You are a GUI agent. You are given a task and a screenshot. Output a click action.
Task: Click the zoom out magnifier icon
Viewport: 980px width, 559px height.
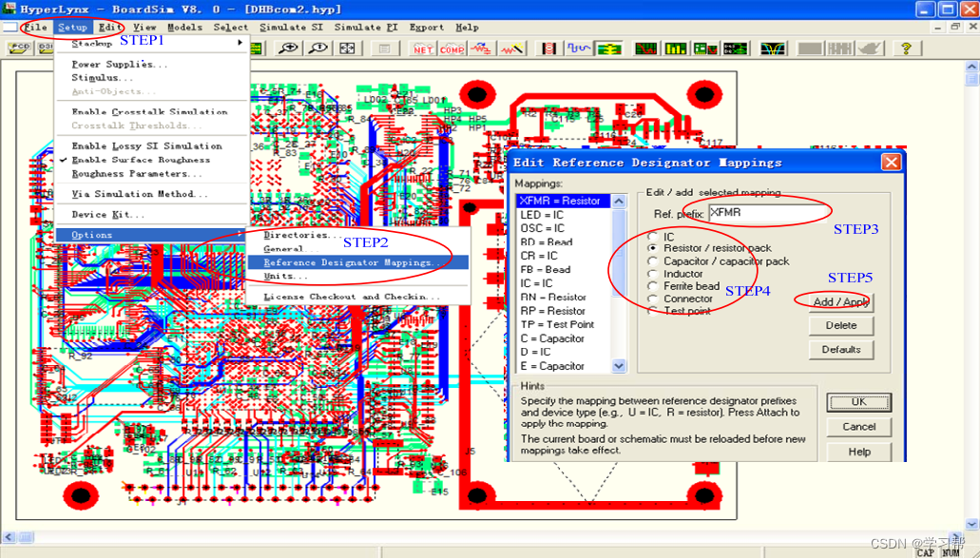[x=318, y=48]
